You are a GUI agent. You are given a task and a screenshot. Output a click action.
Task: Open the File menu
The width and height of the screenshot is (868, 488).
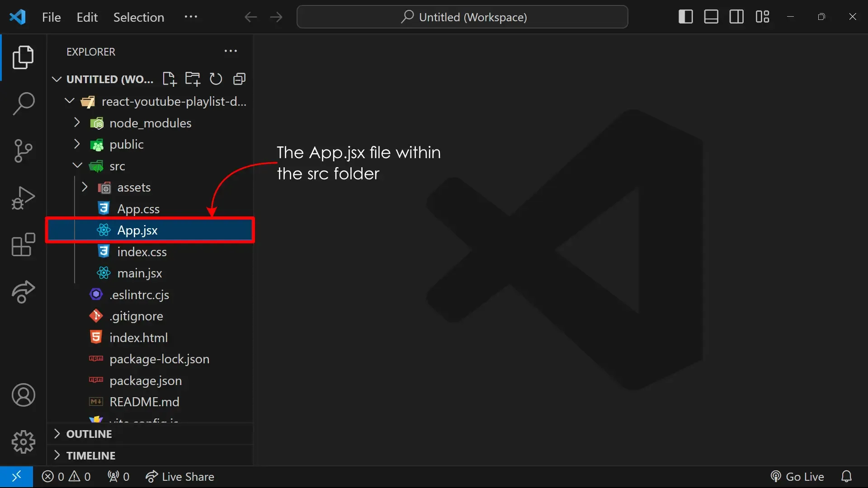(x=51, y=17)
